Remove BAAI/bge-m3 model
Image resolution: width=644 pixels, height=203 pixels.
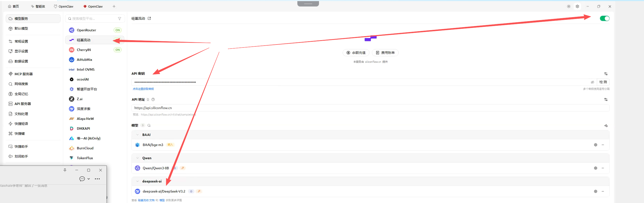click(x=603, y=145)
